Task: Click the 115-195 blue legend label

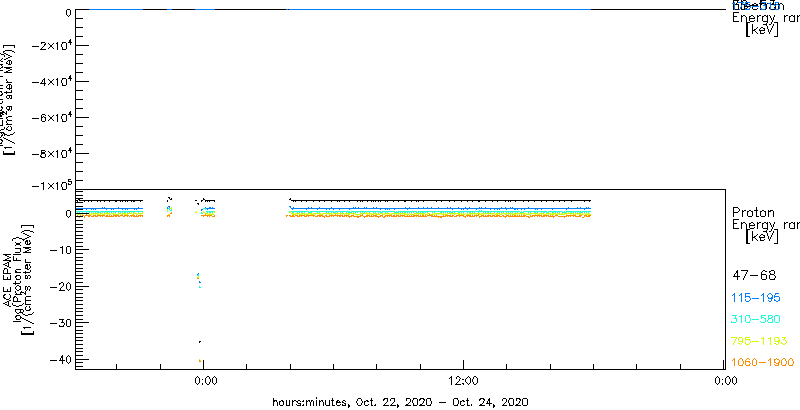Action: [x=756, y=298]
